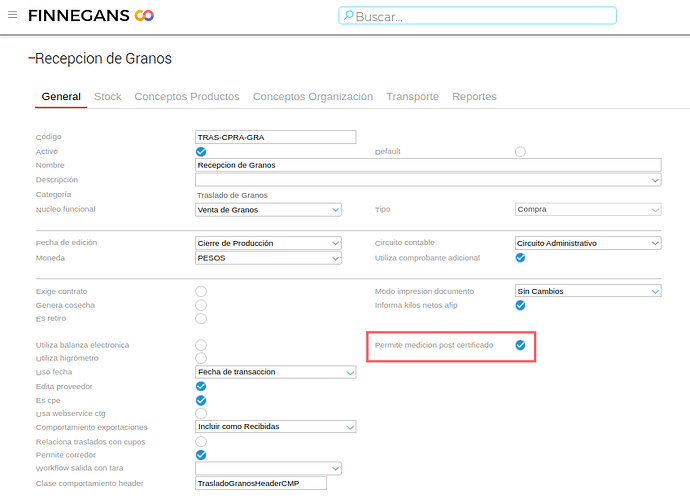This screenshot has height=498, width=690.
Task: Open the Moneda dropdown showing PESOS
Action: coord(268,258)
